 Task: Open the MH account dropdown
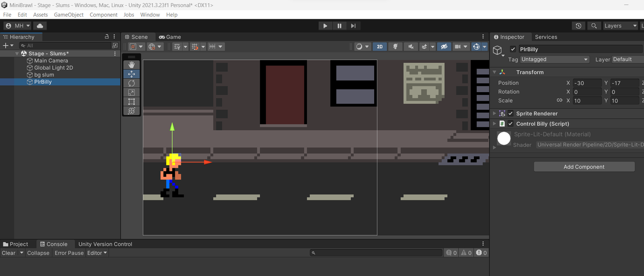[18, 26]
